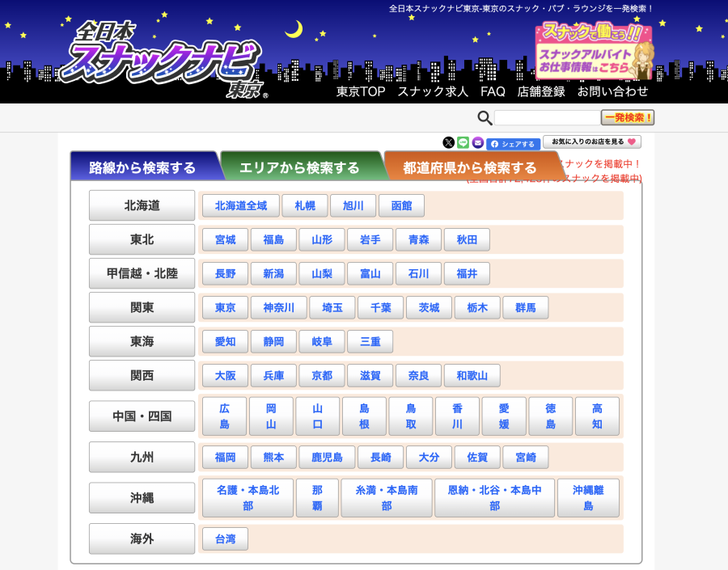
Task: Click the LINE share icon
Action: click(463, 142)
